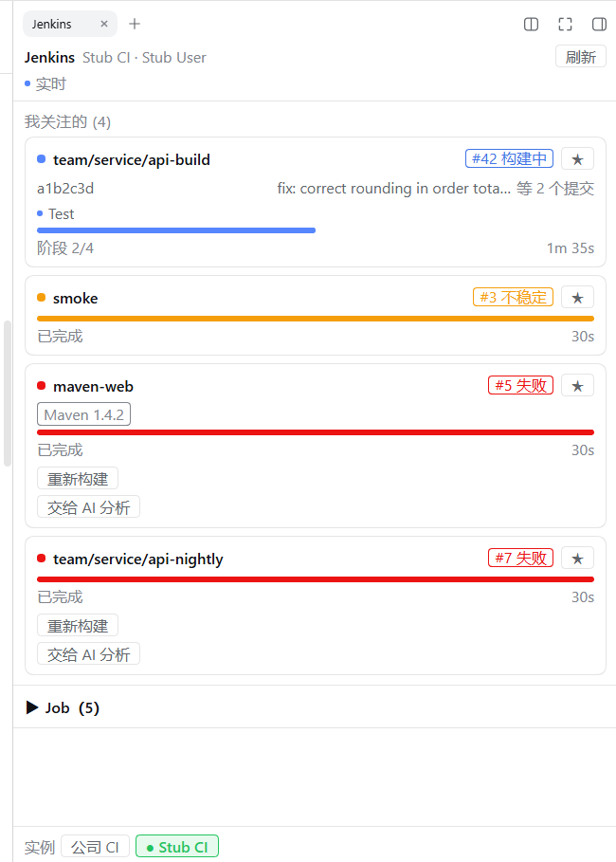Click the fullscreen expand icon
616x862 pixels.
[565, 24]
